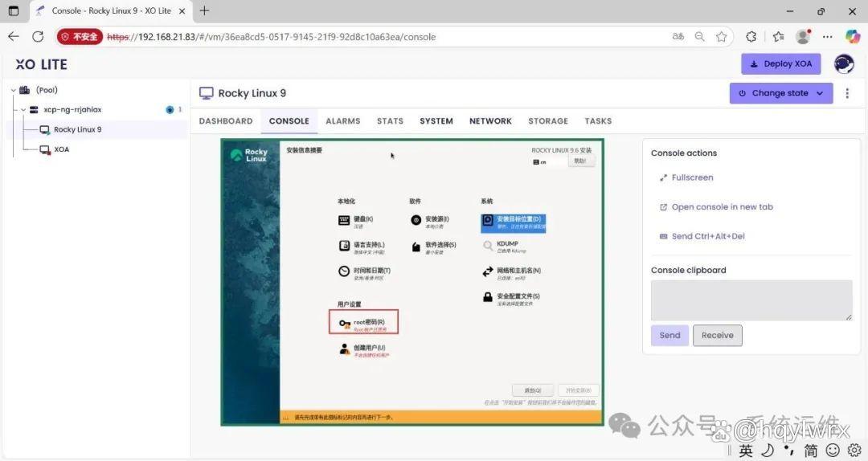Open language support (语言支持) spoke
The image size is (868, 461).
coord(362,247)
